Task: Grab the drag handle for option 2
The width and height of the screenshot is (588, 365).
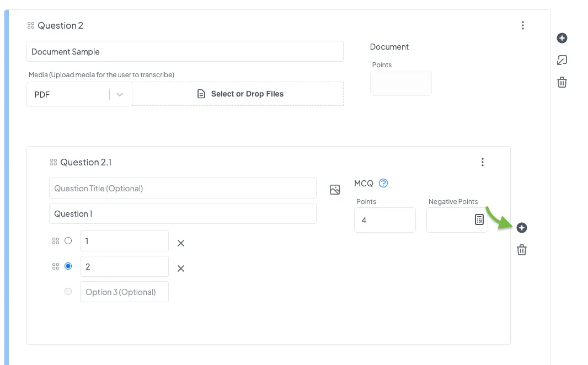Action: click(56, 266)
